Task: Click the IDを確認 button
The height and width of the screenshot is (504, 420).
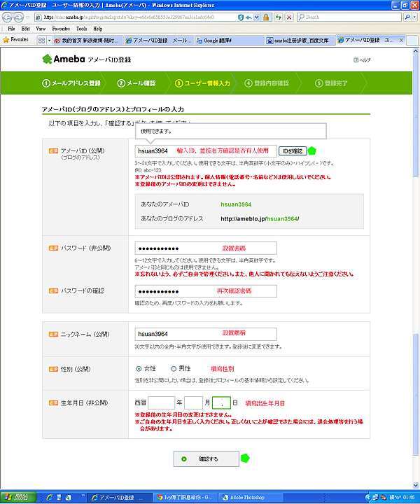Action: pos(293,150)
